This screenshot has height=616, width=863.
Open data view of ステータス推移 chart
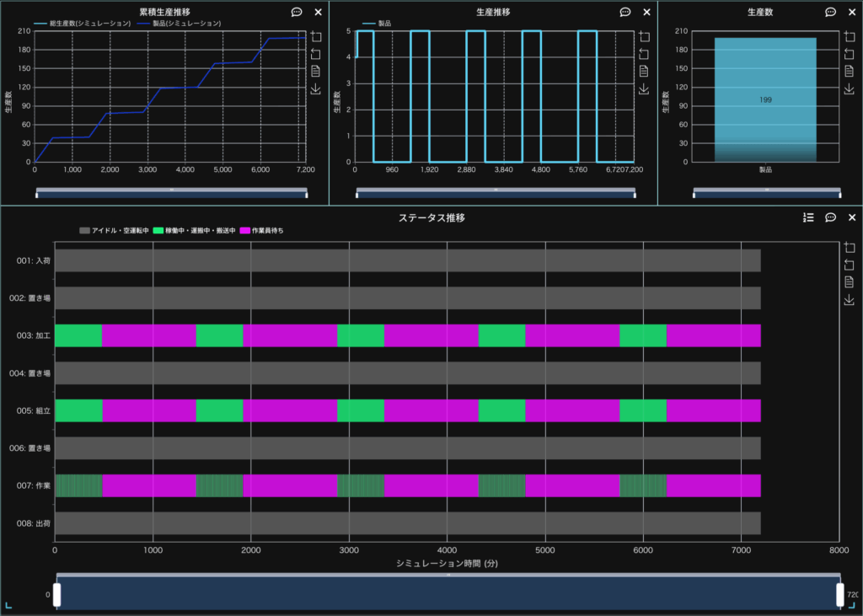pyautogui.click(x=849, y=282)
